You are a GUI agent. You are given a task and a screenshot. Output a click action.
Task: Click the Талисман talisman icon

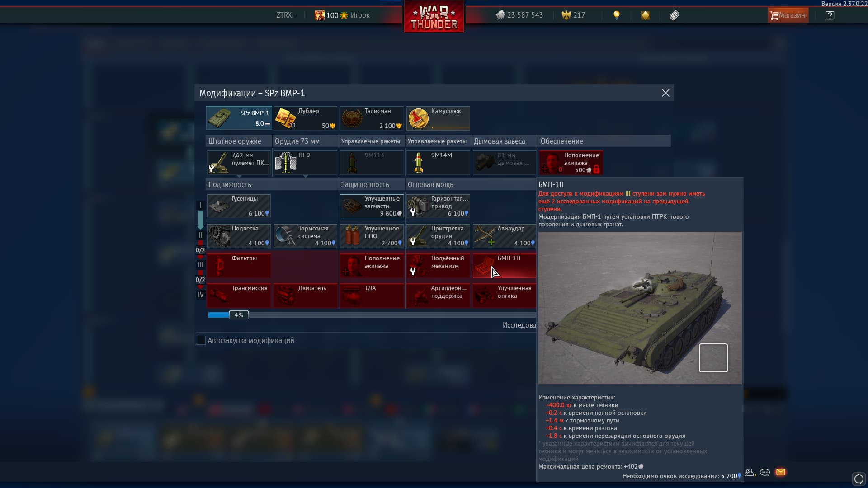click(352, 118)
